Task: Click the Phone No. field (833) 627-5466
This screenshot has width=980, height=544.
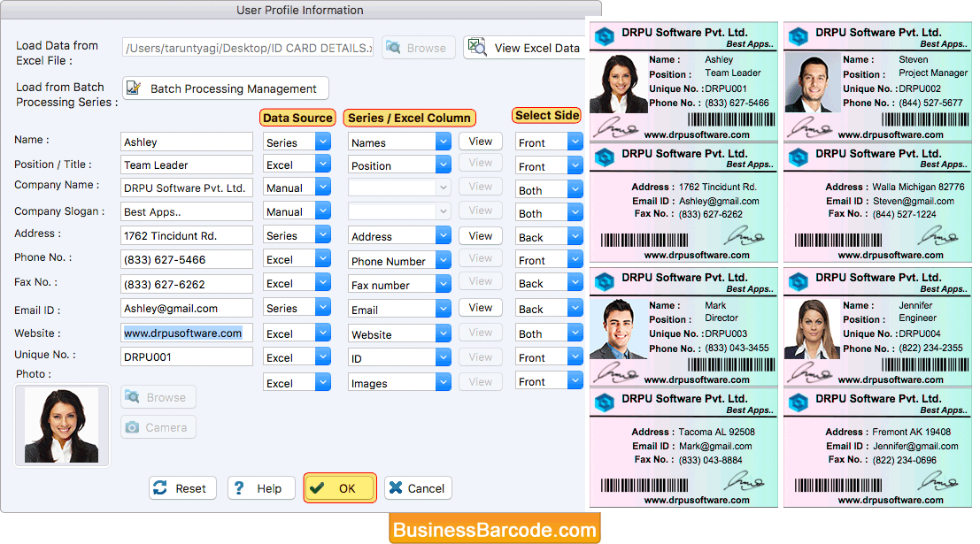Action: point(186,259)
